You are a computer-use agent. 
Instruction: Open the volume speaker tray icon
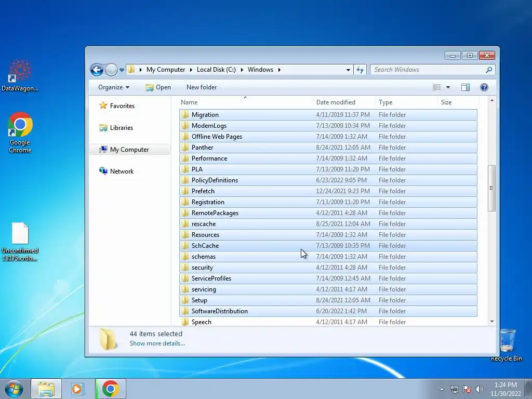tap(480, 389)
